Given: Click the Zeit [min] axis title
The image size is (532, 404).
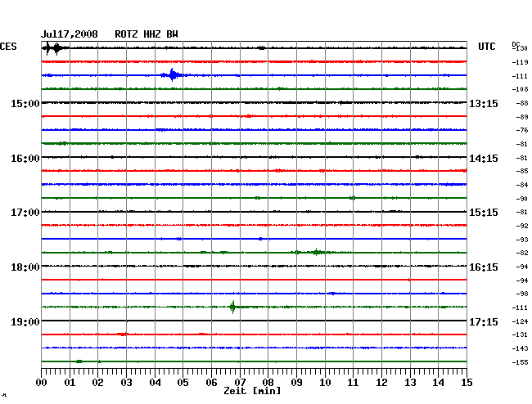Looking at the screenshot, I should (x=252, y=391).
